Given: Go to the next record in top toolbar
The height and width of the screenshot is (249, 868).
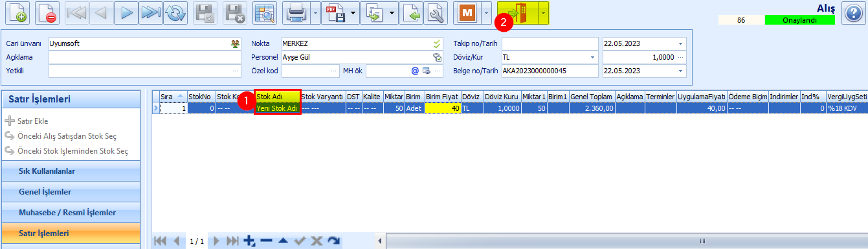Looking at the screenshot, I should coord(126,12).
